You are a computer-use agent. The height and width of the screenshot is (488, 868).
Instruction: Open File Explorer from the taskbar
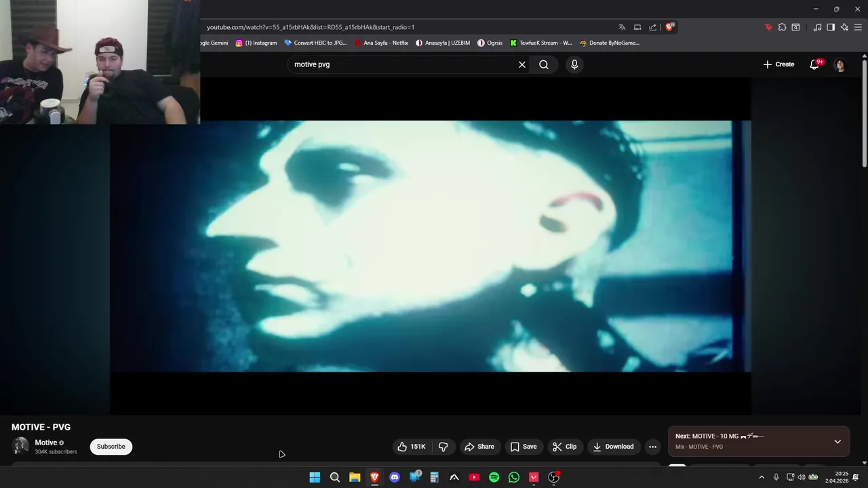click(355, 477)
